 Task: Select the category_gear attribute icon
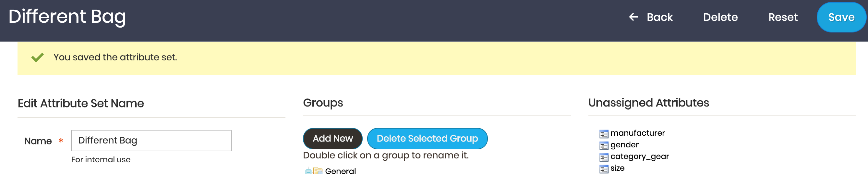point(604,157)
